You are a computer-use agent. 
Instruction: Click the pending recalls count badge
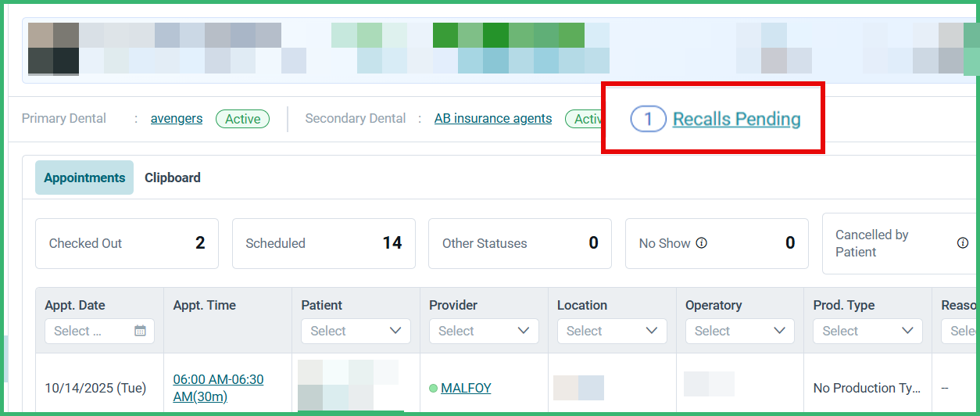click(x=648, y=119)
